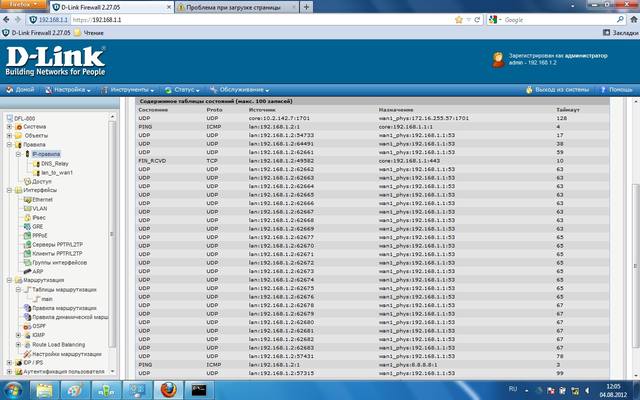The width and height of the screenshot is (640, 400).
Task: Open the lan_to_wan1 rule icon
Action: coord(36,173)
